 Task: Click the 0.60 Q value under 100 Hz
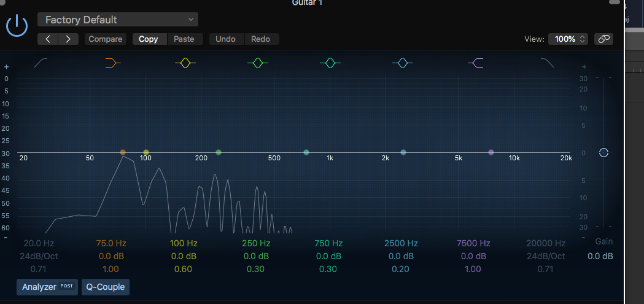click(183, 270)
